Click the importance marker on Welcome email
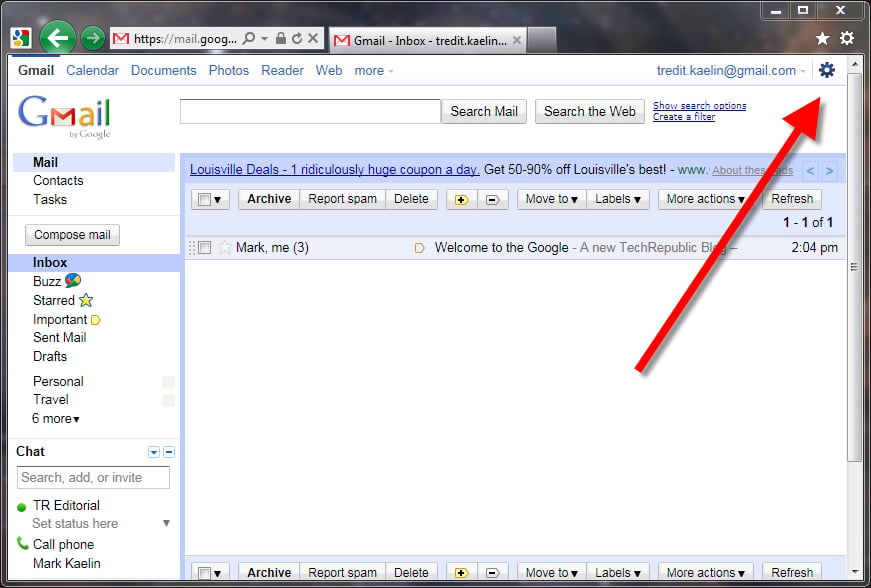 coord(419,248)
